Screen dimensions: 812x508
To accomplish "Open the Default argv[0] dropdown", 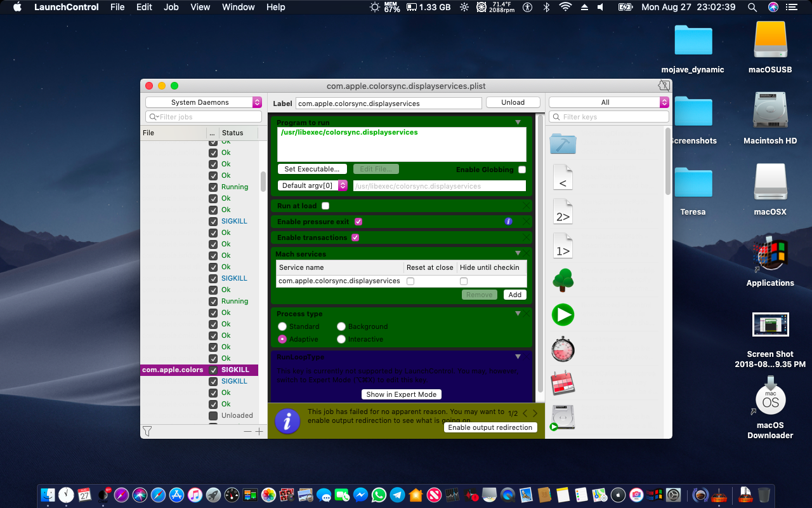I will tap(313, 185).
